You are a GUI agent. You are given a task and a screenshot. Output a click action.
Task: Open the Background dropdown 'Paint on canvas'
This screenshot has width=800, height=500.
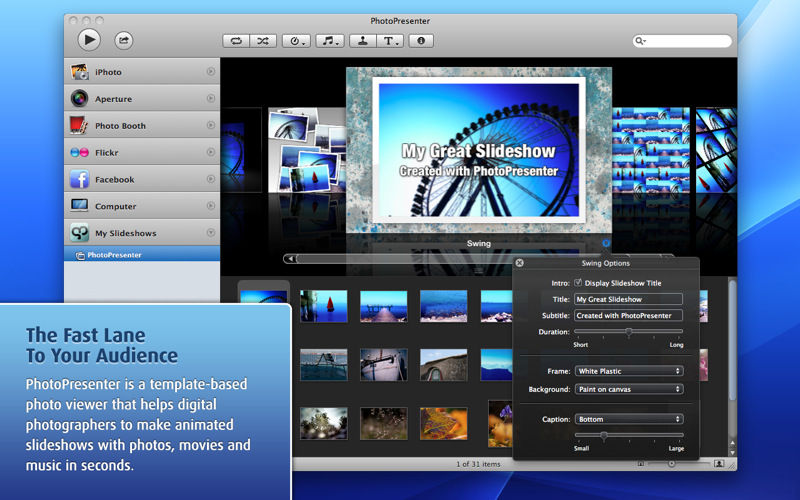pos(629,389)
